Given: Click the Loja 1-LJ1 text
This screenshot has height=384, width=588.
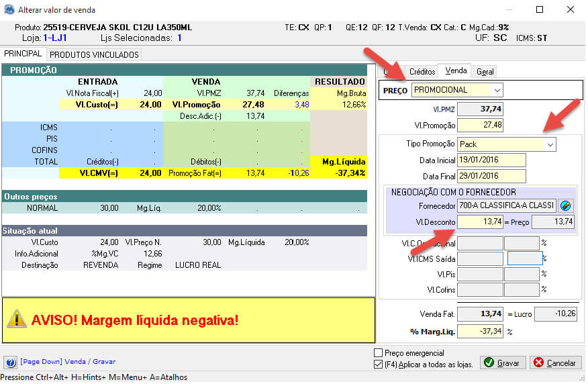Looking at the screenshot, I should click(44, 38).
